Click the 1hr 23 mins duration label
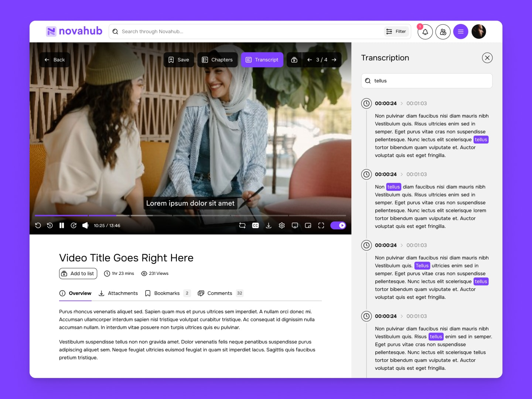 point(119,273)
